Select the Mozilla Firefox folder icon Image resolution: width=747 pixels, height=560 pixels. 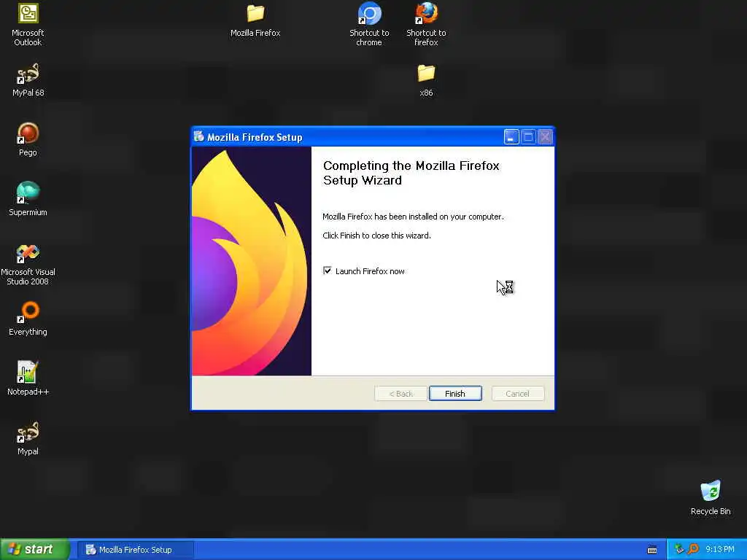(255, 20)
